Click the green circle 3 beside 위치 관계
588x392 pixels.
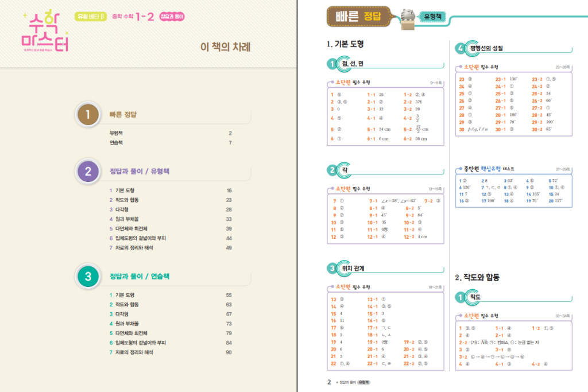tap(332, 268)
